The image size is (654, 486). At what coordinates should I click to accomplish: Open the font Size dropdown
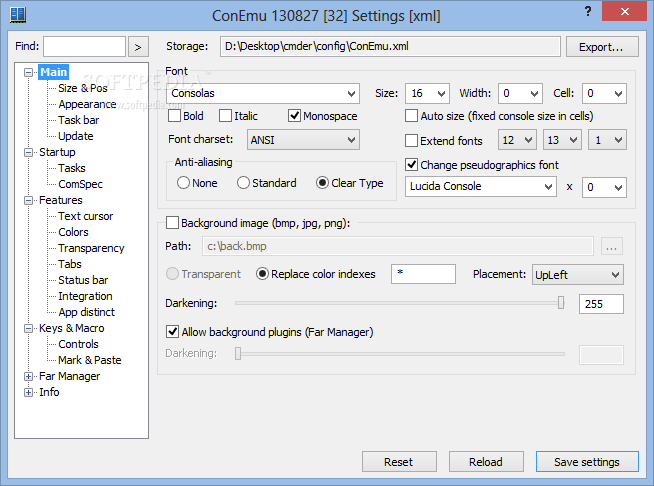[427, 93]
